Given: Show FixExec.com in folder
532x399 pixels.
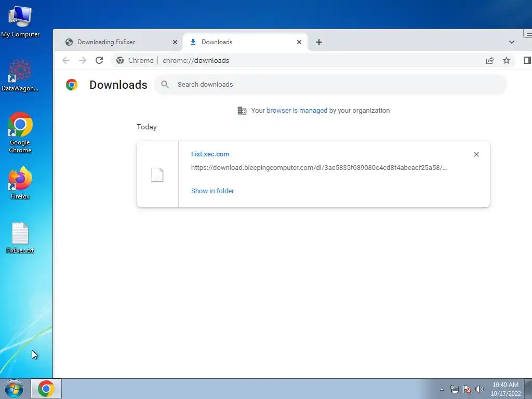Looking at the screenshot, I should pyautogui.click(x=212, y=191).
